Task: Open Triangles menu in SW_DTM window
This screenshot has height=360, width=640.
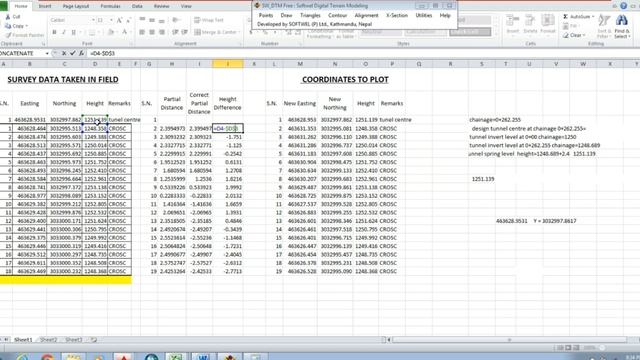Action: pyautogui.click(x=310, y=15)
